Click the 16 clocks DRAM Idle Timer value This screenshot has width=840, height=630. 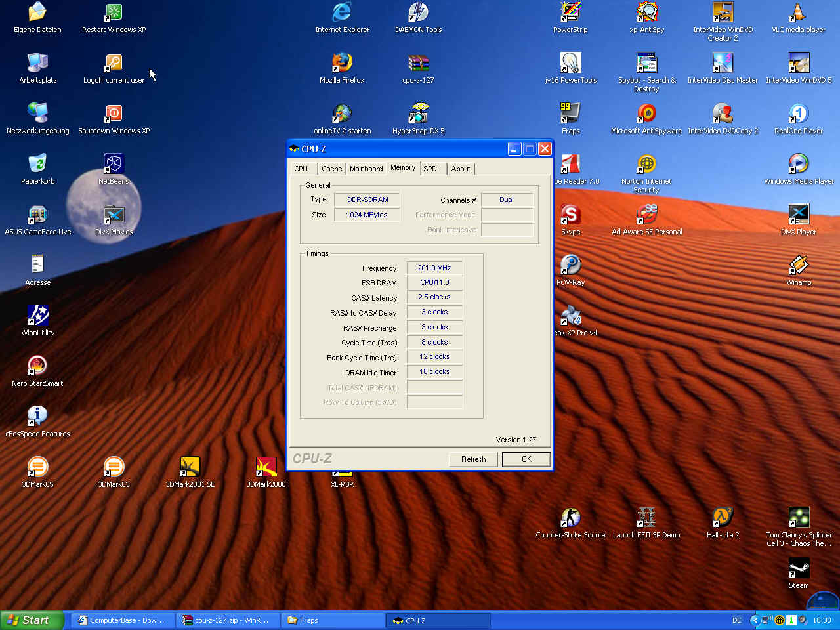(x=434, y=371)
